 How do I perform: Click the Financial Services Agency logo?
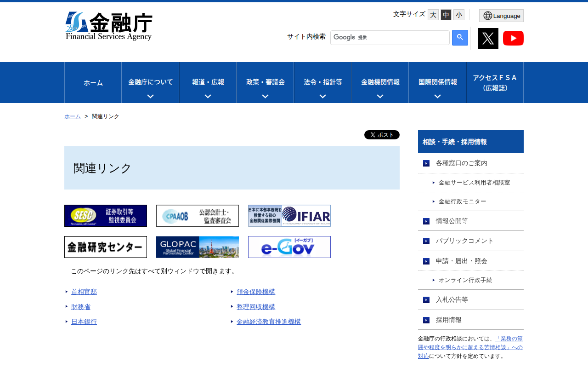(109, 26)
